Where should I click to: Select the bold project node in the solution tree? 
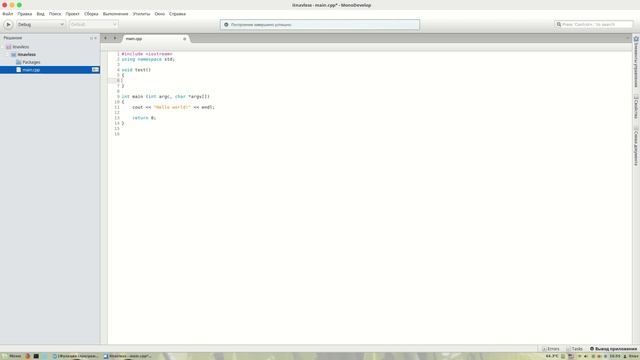(27, 55)
